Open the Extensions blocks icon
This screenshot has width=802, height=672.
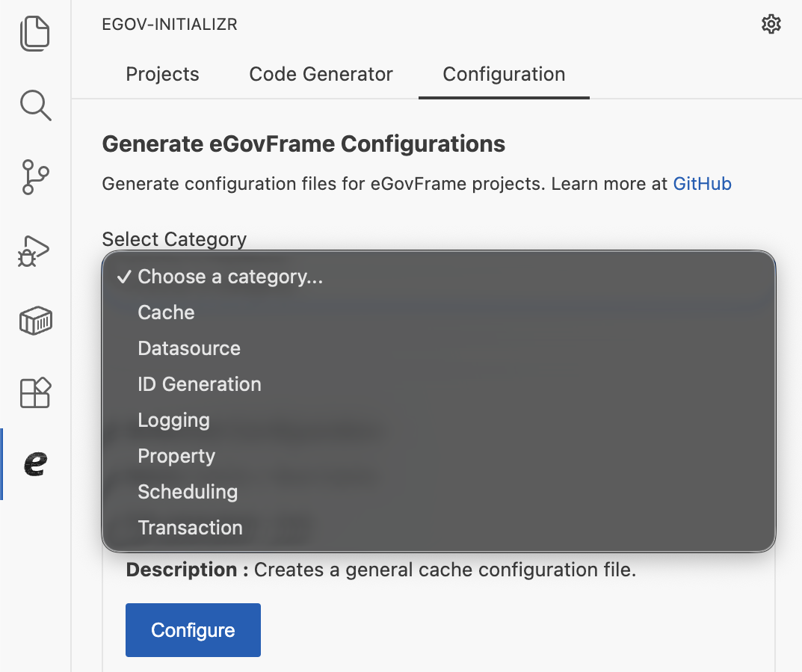click(x=35, y=392)
